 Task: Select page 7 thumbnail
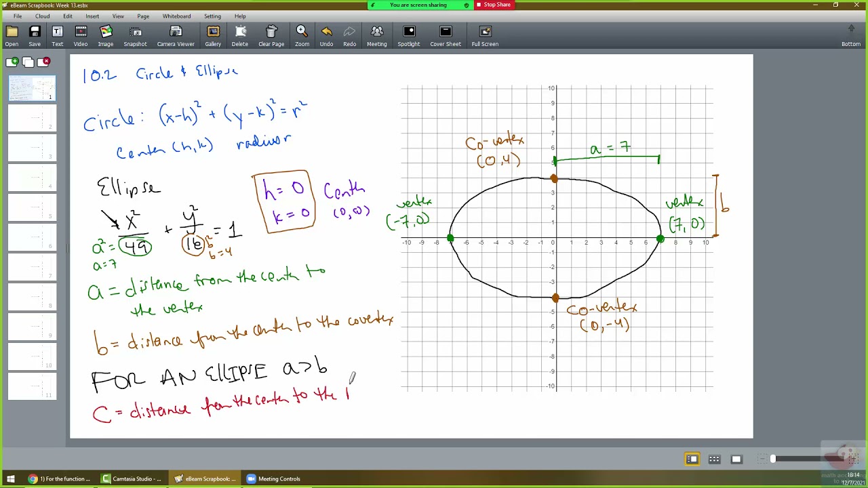tap(32, 267)
